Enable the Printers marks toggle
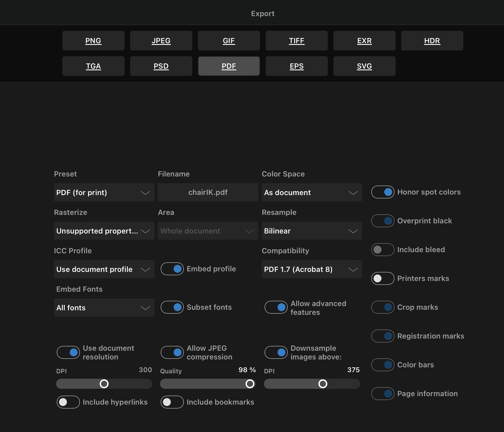 click(383, 279)
